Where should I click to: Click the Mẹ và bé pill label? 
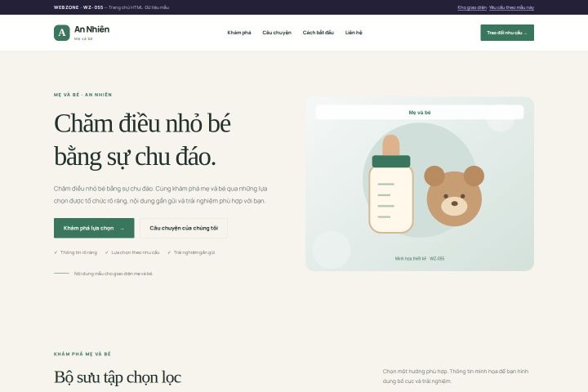(x=420, y=112)
